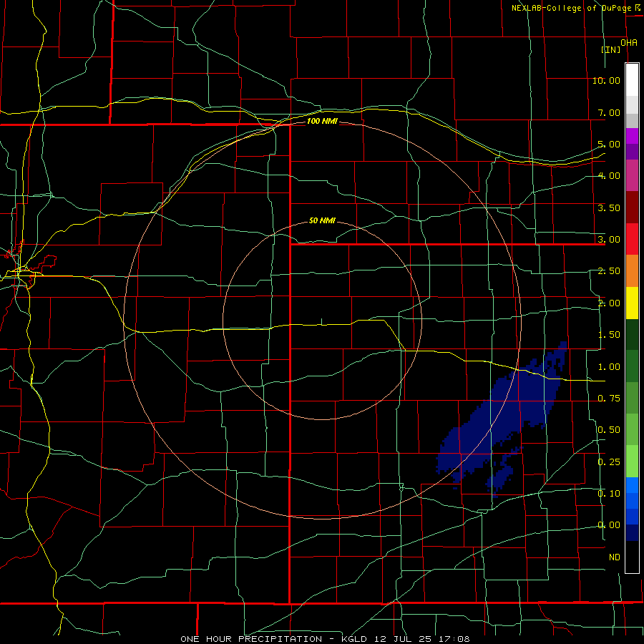Image resolution: width=644 pixels, height=644 pixels.
Task: Click the 5.00 legend value
Action: pyautogui.click(x=609, y=144)
